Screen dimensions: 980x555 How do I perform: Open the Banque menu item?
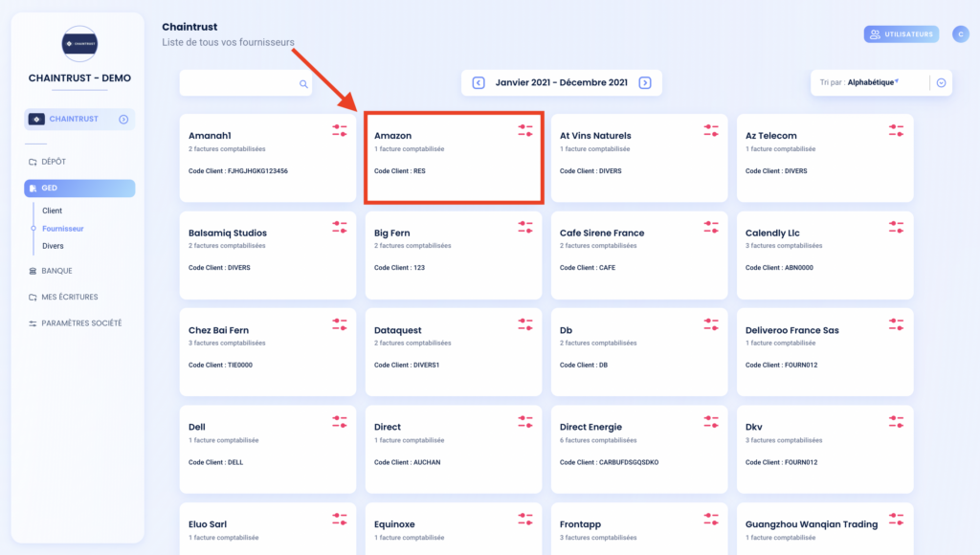51,271
